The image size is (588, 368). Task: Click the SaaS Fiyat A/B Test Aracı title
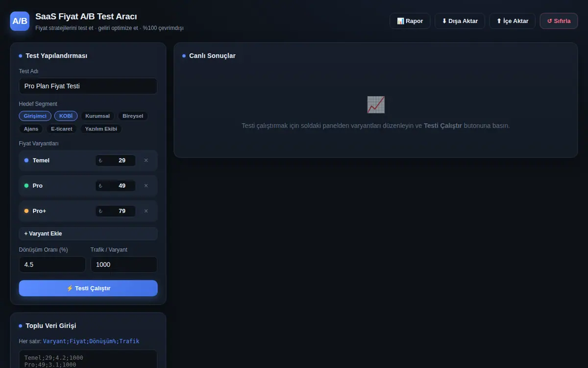click(x=86, y=17)
